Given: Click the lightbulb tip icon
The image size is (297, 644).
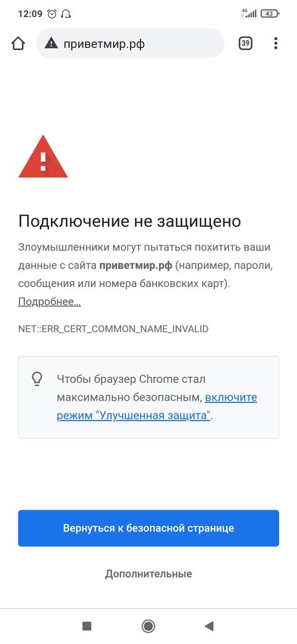Looking at the screenshot, I should pos(37,379).
